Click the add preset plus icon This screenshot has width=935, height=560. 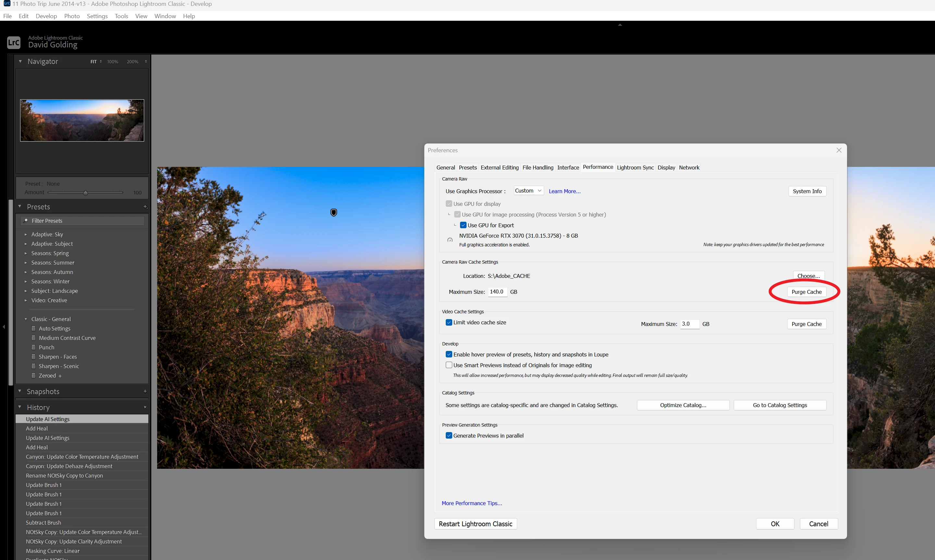[x=145, y=206]
